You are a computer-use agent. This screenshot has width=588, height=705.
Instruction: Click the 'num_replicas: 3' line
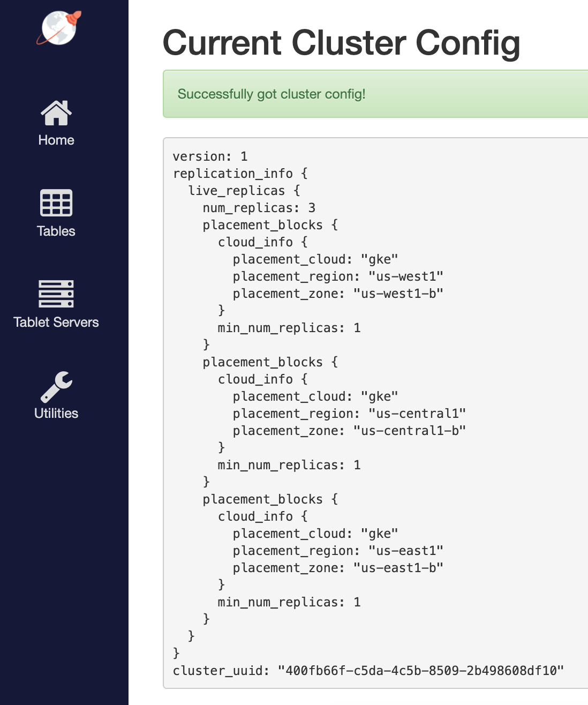point(259,208)
